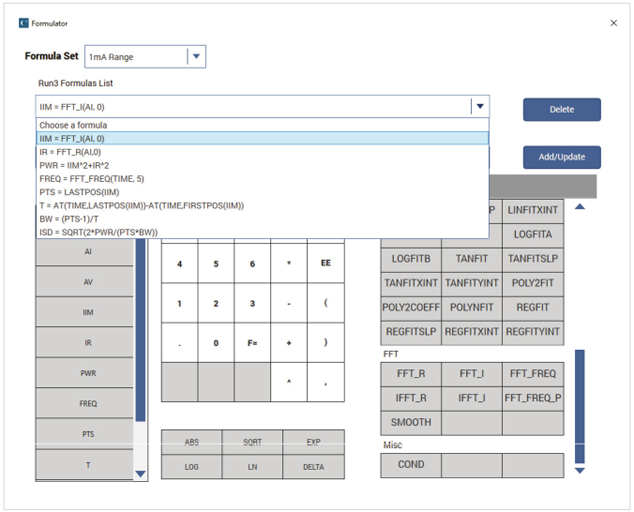Insert the LOGFITB function
This screenshot has width=634, height=512.
click(x=411, y=259)
